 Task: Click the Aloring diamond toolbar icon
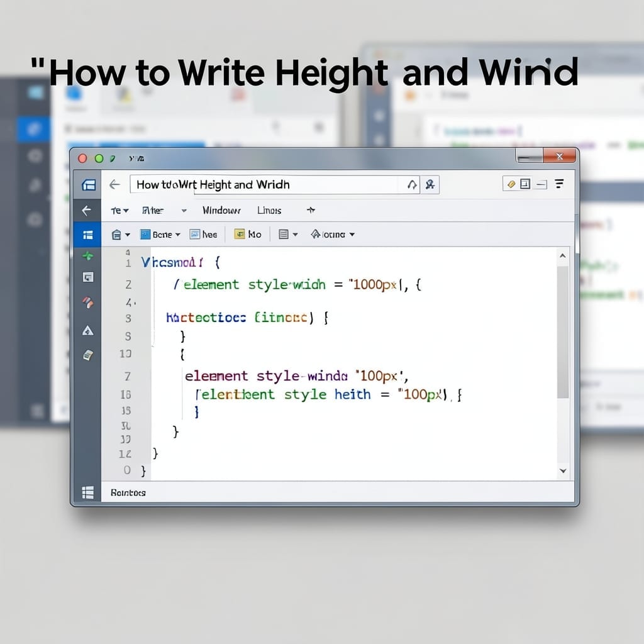(316, 234)
